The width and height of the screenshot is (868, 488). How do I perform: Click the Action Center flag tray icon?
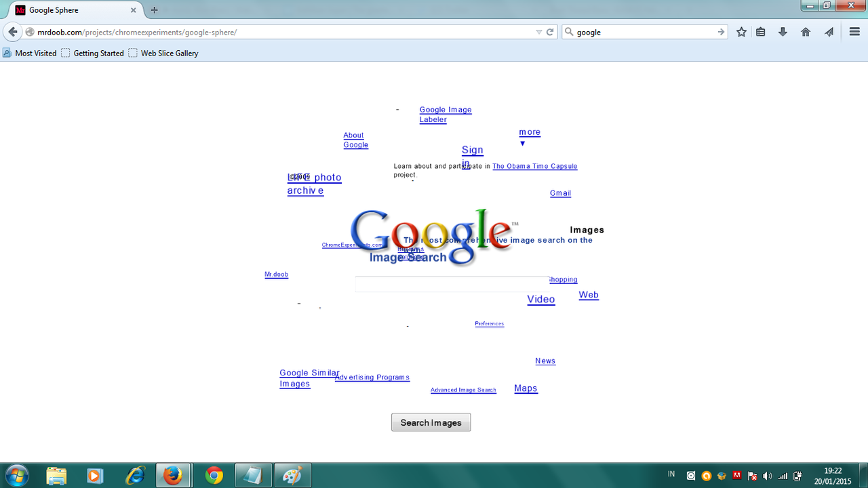pyautogui.click(x=752, y=476)
